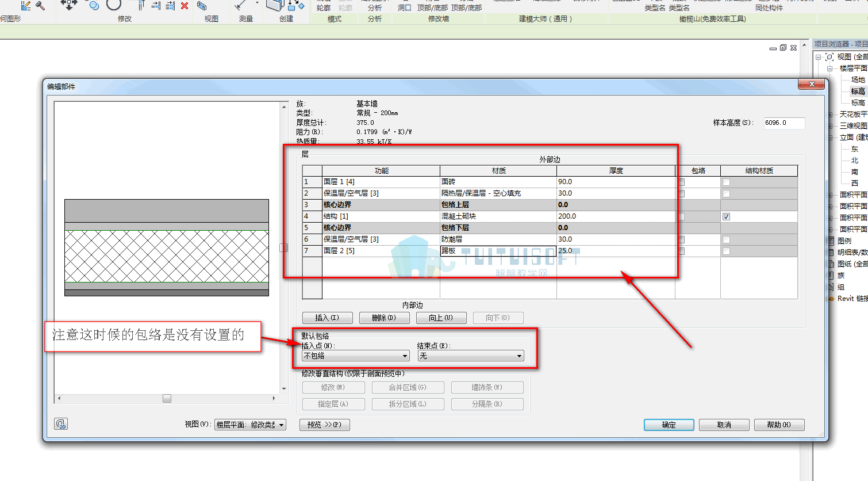The height and width of the screenshot is (481, 868).
Task: Select the hammer tool icon in ribbon
Action: pyautogui.click(x=40, y=5)
